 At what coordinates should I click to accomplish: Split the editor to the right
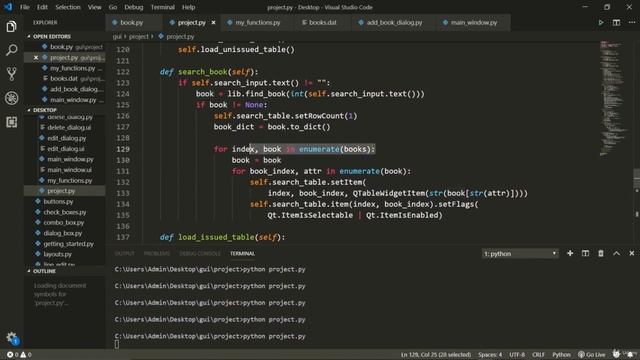[616, 23]
